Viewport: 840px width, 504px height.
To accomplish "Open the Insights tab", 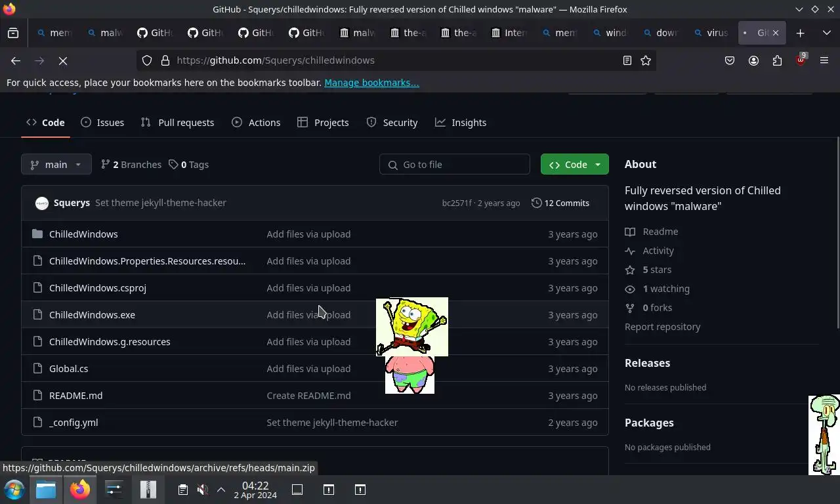I will click(461, 123).
